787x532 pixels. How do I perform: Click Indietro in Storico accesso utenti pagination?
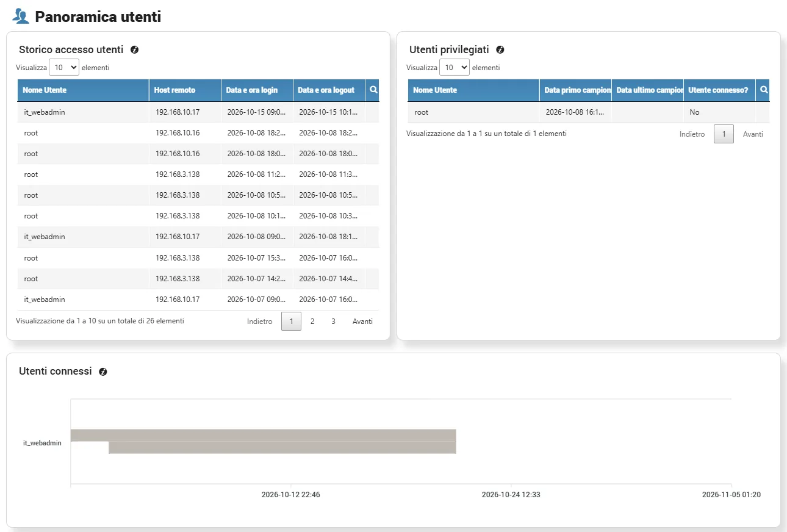tap(260, 321)
